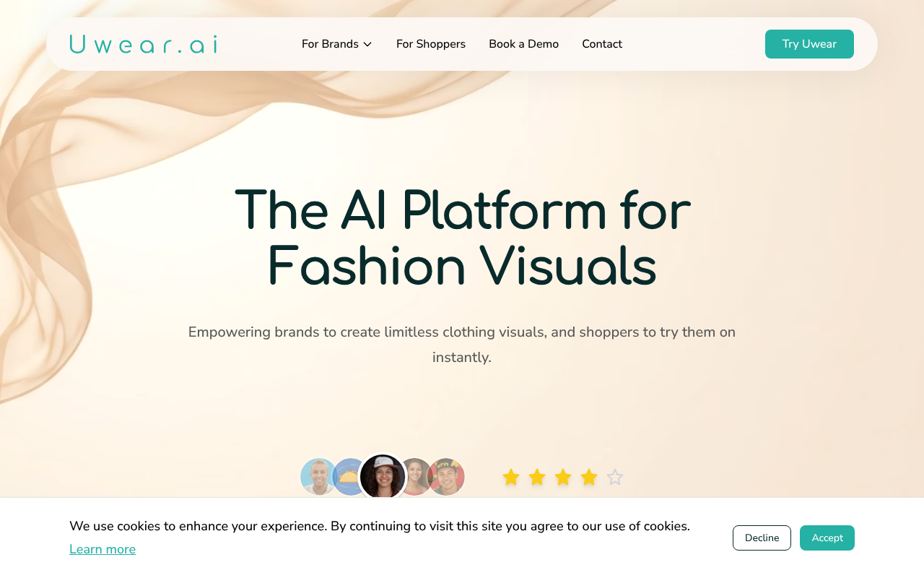Click the rightmost smiling avatar

[447, 477]
